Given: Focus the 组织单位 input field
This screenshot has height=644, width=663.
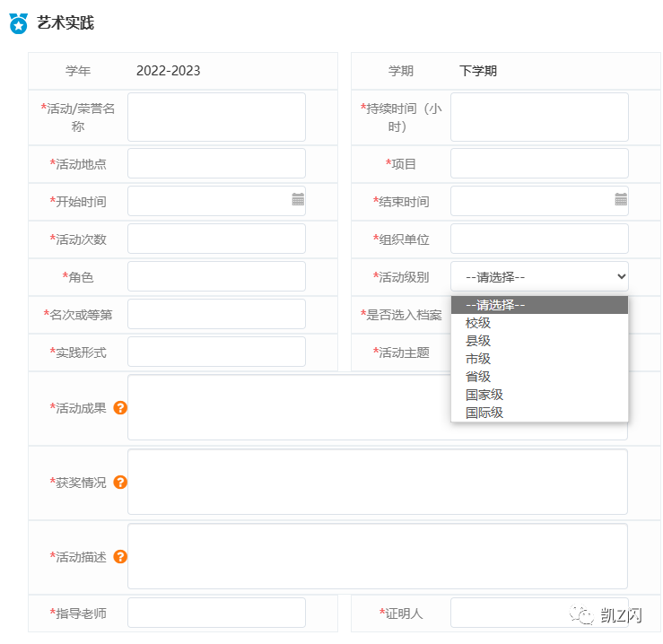Looking at the screenshot, I should [x=539, y=239].
